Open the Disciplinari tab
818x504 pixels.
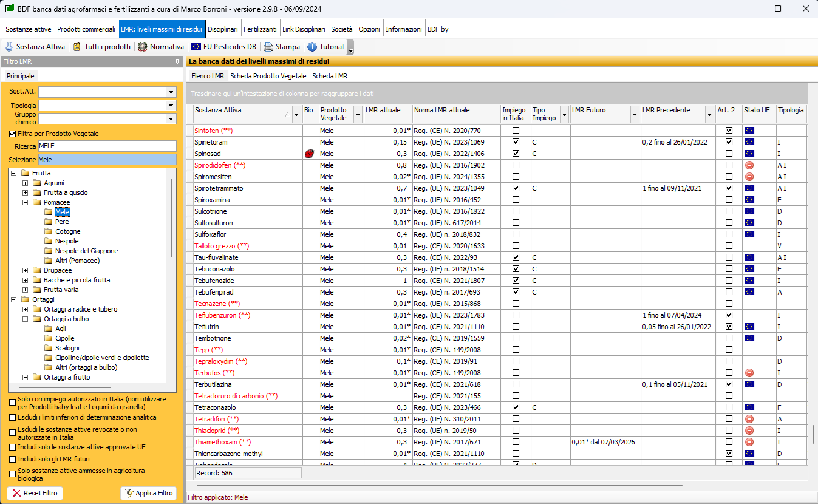[222, 29]
